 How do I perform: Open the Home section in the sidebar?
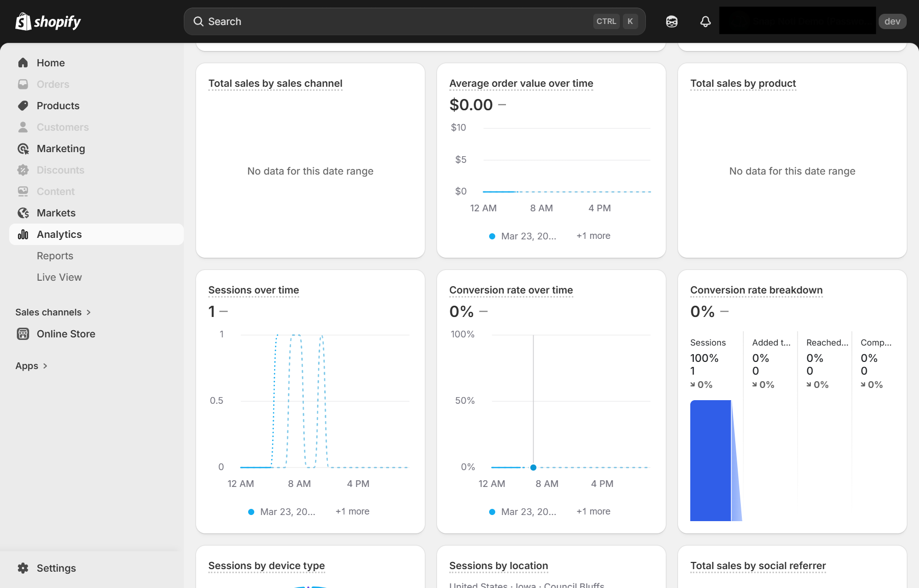pos(51,62)
